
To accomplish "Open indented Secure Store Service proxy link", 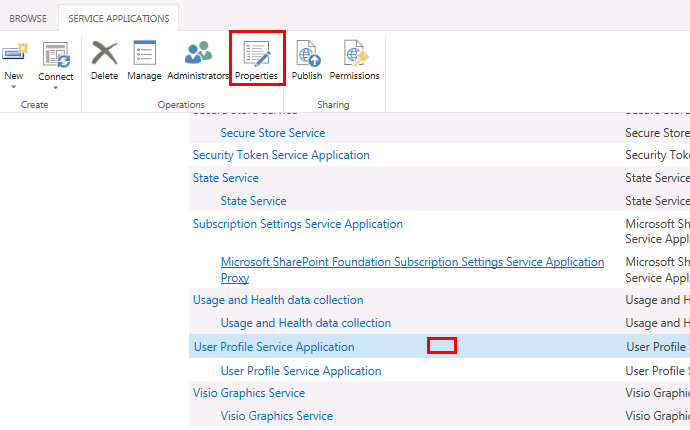I will pyautogui.click(x=273, y=133).
